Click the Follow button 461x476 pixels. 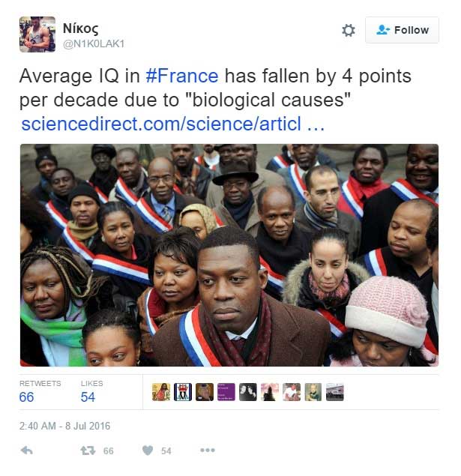(402, 30)
